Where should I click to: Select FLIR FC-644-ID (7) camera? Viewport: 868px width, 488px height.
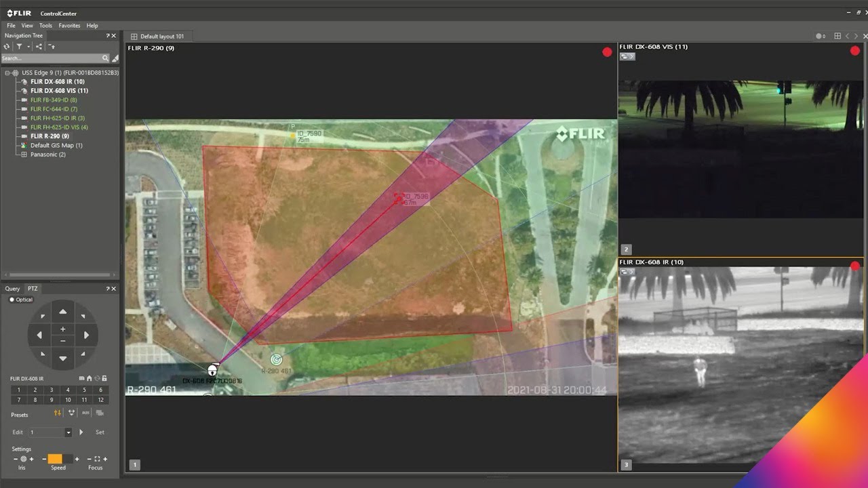click(x=54, y=109)
